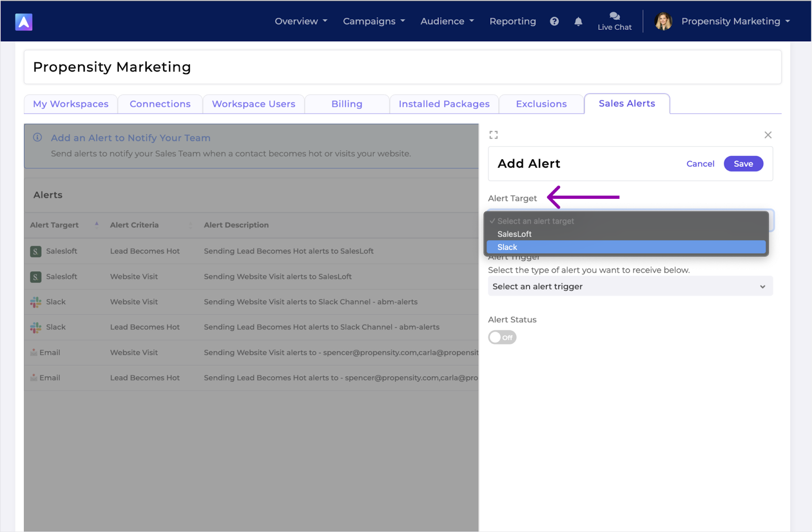Click Email Website Visit alert description
Image resolution: width=812 pixels, height=532 pixels.
click(341, 352)
